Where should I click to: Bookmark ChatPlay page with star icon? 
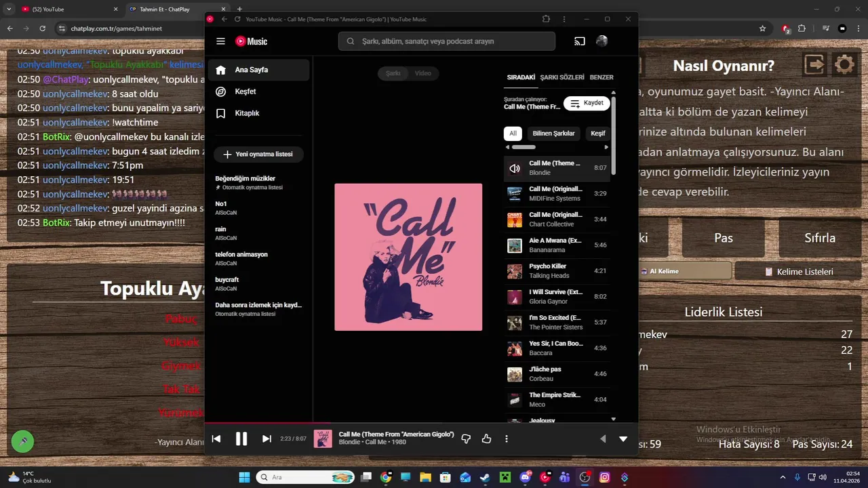(762, 28)
